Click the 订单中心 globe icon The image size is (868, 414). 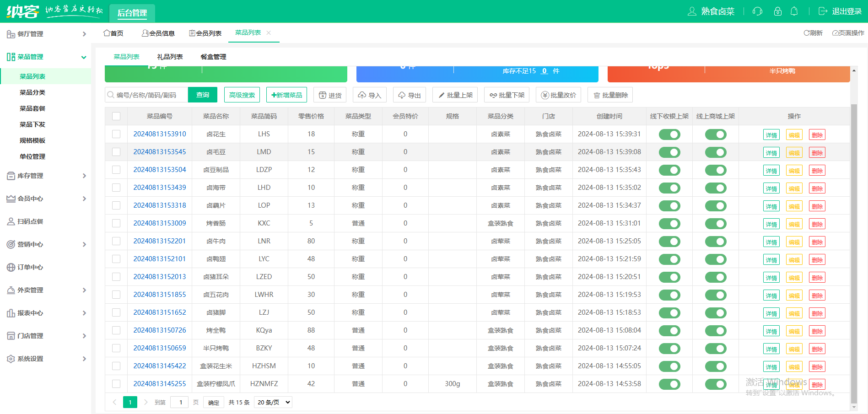[x=11, y=267]
